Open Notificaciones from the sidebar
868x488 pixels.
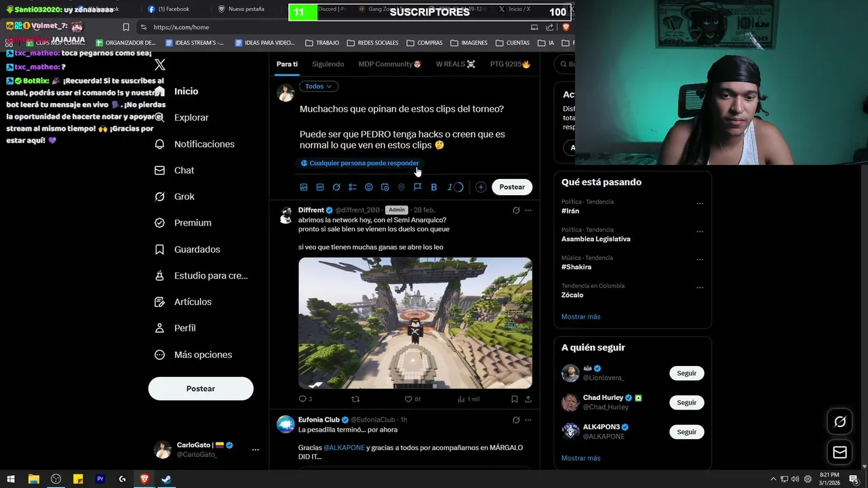[195, 144]
